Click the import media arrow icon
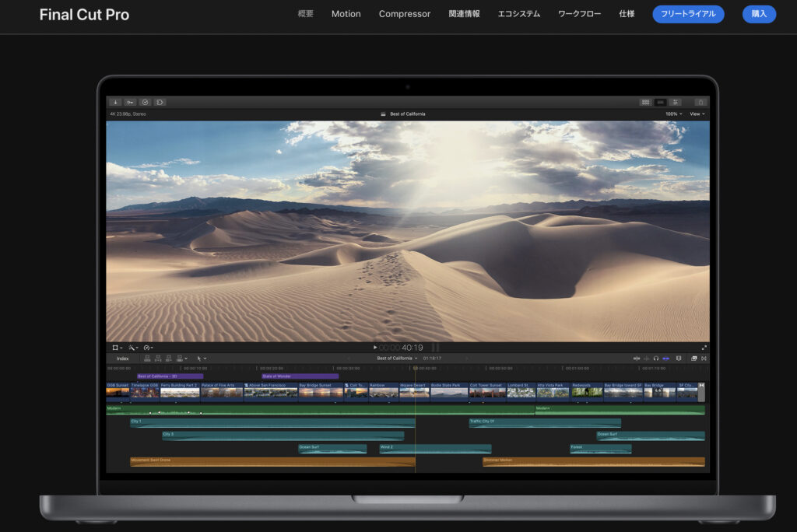This screenshot has height=532, width=797. 115,102
